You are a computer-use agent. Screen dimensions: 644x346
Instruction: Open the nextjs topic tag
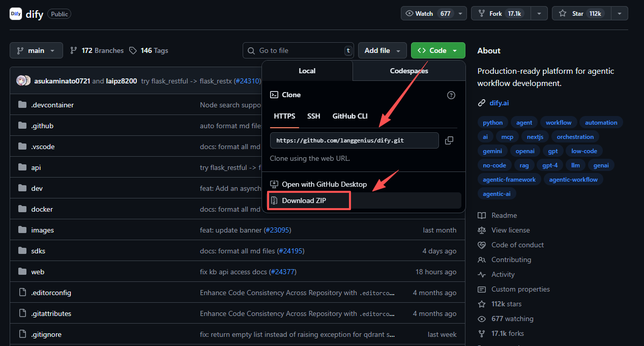click(535, 137)
